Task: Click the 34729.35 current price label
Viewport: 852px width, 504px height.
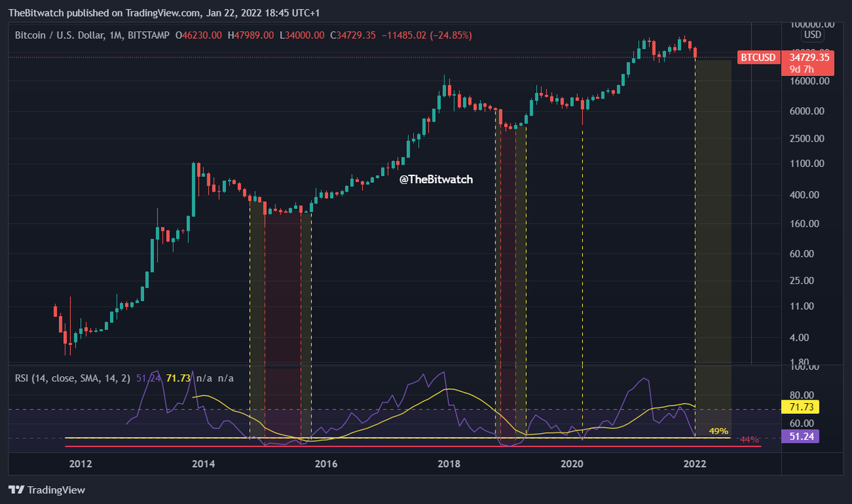Action: pyautogui.click(x=810, y=57)
